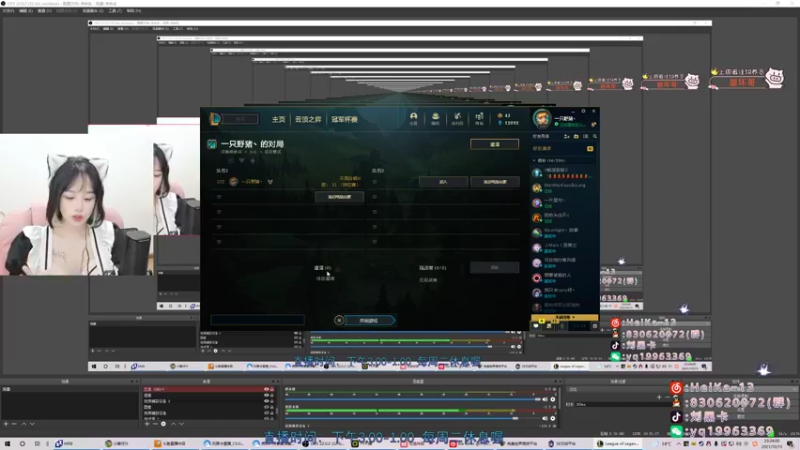Toggle eye of source row under the red row
Image resolution: width=800 pixels, height=450 pixels.
point(266,395)
